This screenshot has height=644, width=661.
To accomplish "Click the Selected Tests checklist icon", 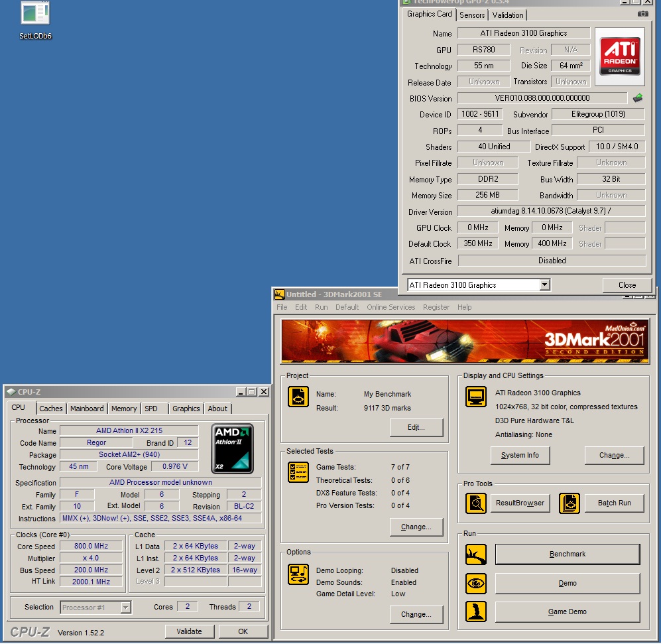I will click(x=298, y=472).
